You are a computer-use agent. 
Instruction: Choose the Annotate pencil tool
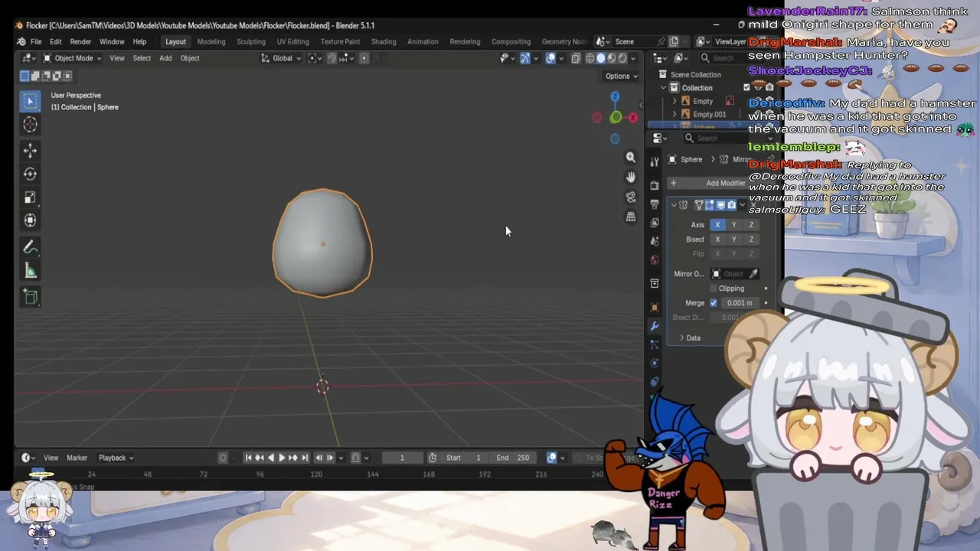(30, 247)
